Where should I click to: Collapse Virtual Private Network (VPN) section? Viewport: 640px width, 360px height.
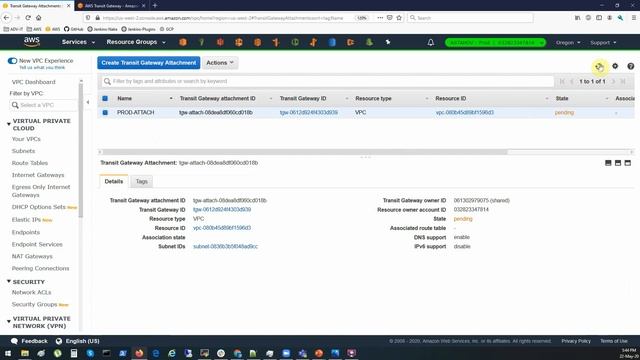(x=9, y=322)
